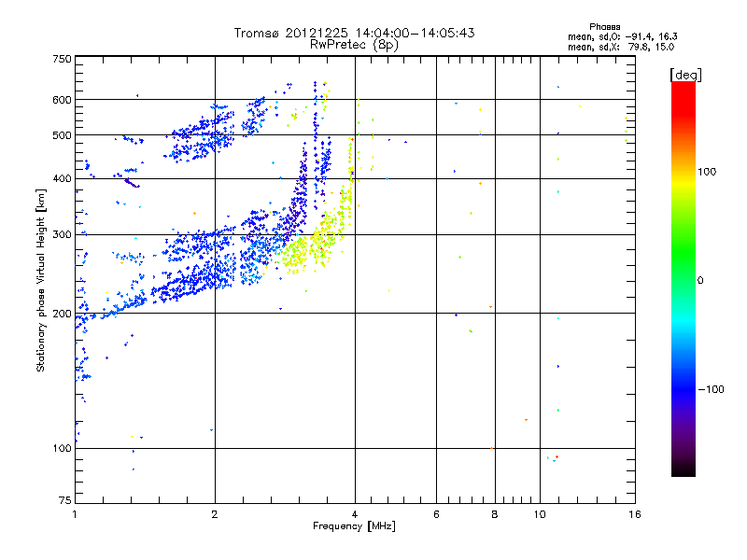This screenshot has width=747, height=560.
Task: Click the x-axis tick label '8'
Action: pyautogui.click(x=495, y=514)
